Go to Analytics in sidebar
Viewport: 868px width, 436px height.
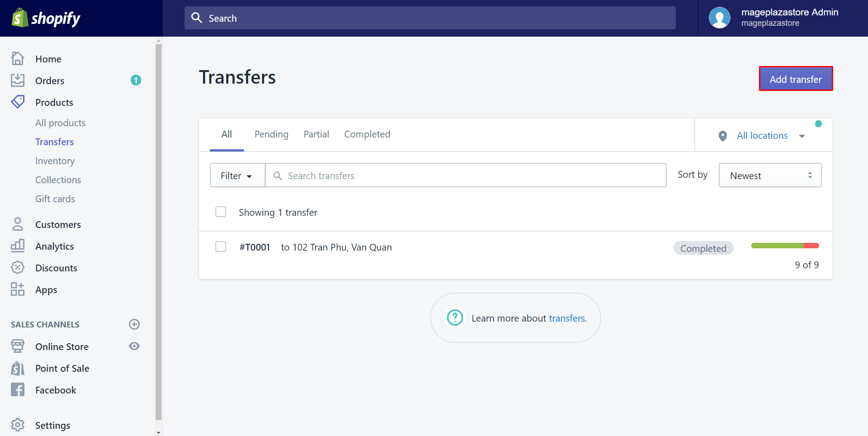click(54, 246)
